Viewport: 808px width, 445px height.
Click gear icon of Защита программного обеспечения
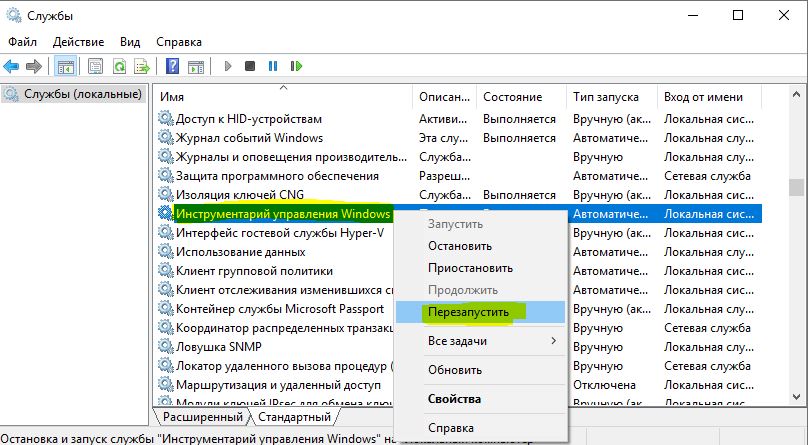click(165, 176)
